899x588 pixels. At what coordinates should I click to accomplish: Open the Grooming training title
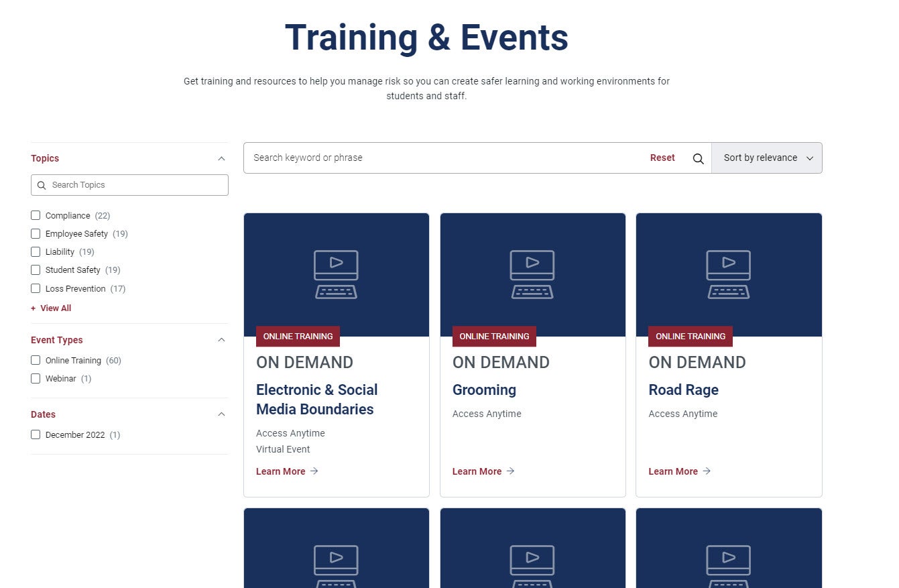click(x=484, y=390)
